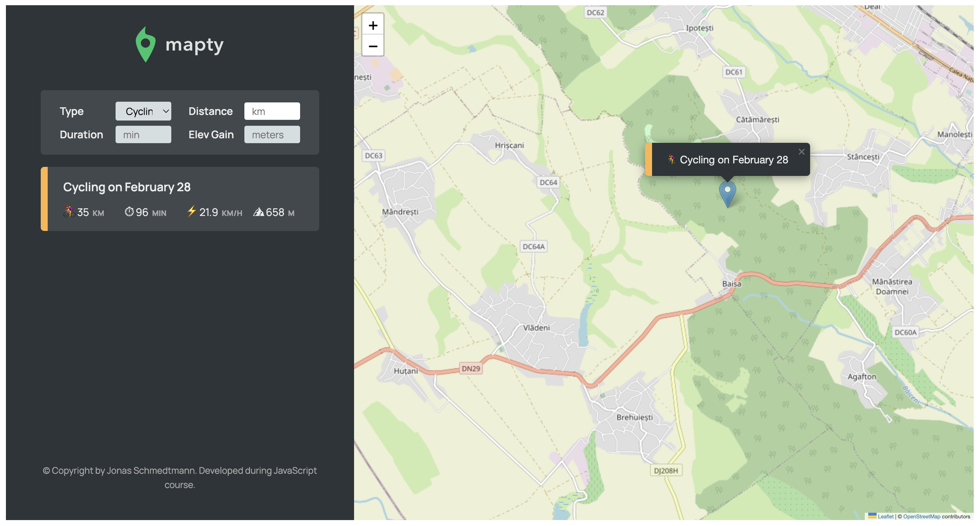Screen dimensions: 980x526
Task: Click the Agafton village label
Action: [x=862, y=377]
